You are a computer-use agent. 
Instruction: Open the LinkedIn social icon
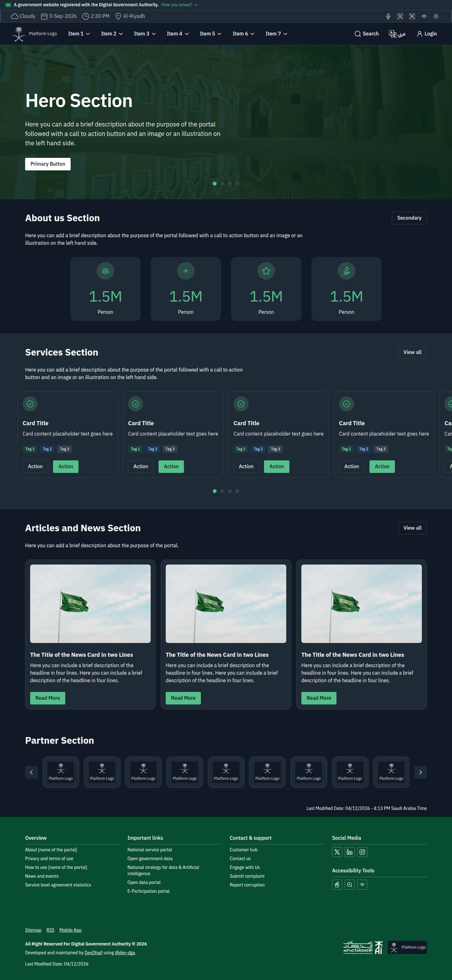pos(350,852)
